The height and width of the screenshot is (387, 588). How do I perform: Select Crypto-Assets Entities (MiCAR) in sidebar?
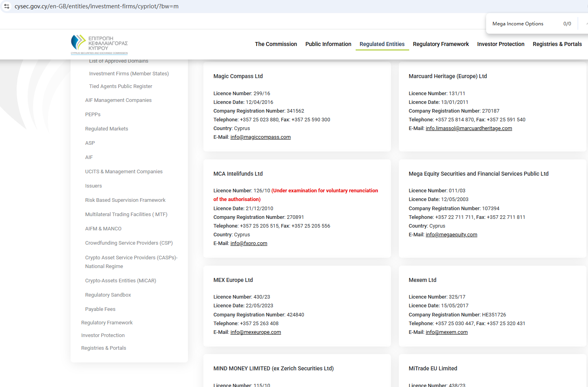121,281
